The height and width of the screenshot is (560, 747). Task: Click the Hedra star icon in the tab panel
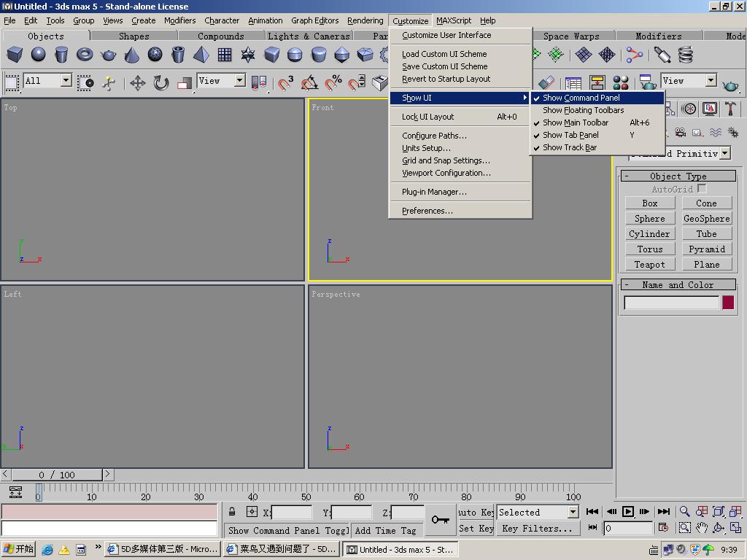point(248,55)
